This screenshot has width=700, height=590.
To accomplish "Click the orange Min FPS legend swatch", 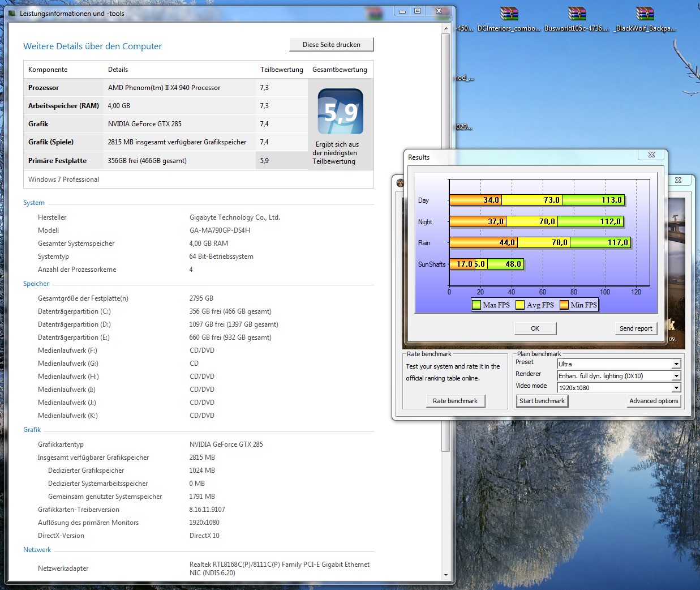I will (564, 305).
